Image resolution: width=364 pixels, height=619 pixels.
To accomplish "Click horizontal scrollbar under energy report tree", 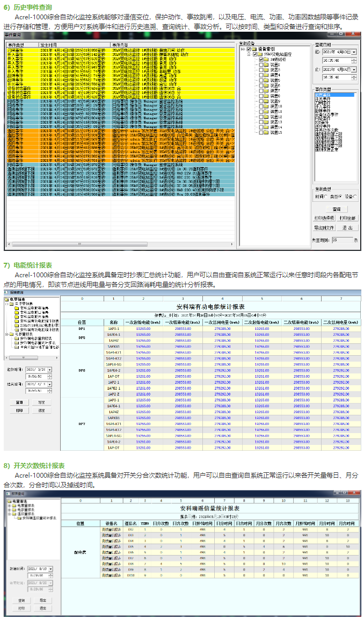I will click(x=32, y=358).
